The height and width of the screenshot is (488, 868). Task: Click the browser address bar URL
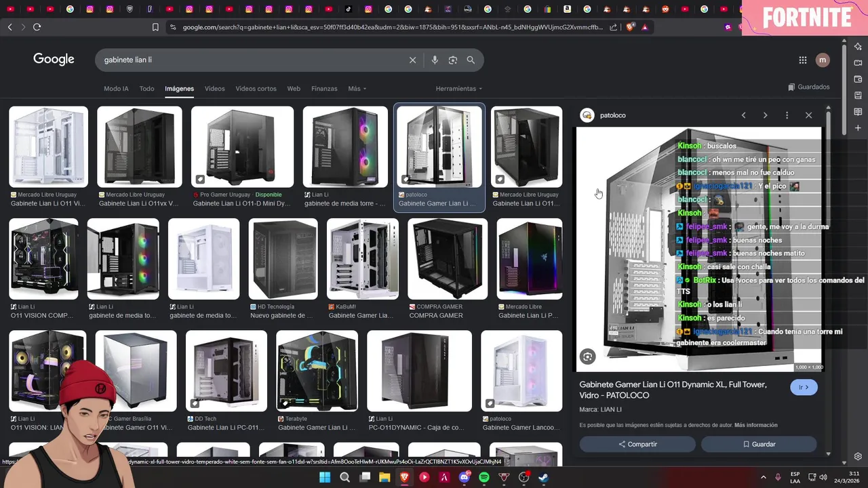393,27
